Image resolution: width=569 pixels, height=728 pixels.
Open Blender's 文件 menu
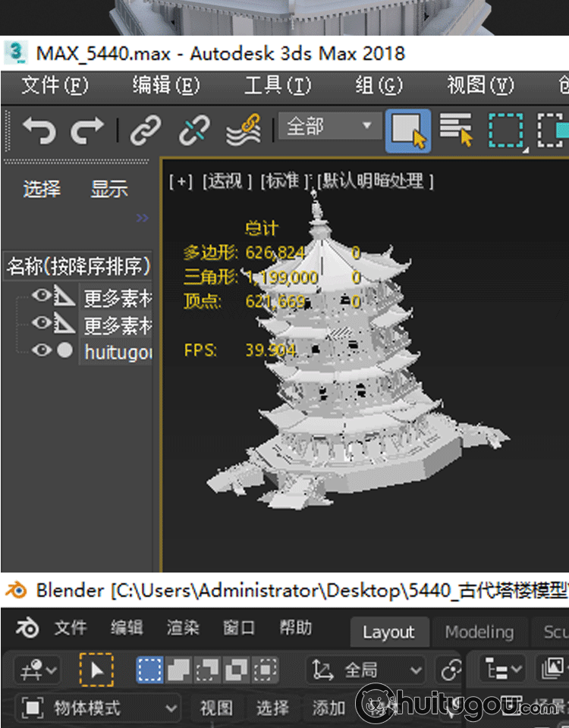71,628
